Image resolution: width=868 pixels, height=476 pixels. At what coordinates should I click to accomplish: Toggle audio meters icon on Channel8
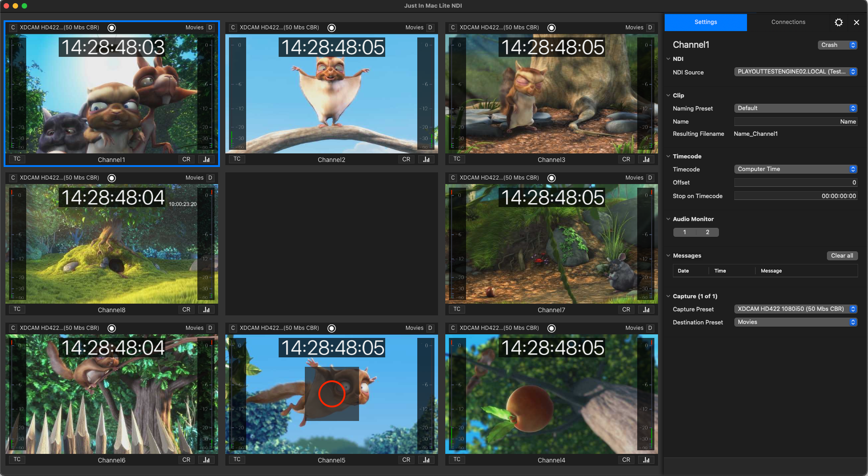click(206, 310)
